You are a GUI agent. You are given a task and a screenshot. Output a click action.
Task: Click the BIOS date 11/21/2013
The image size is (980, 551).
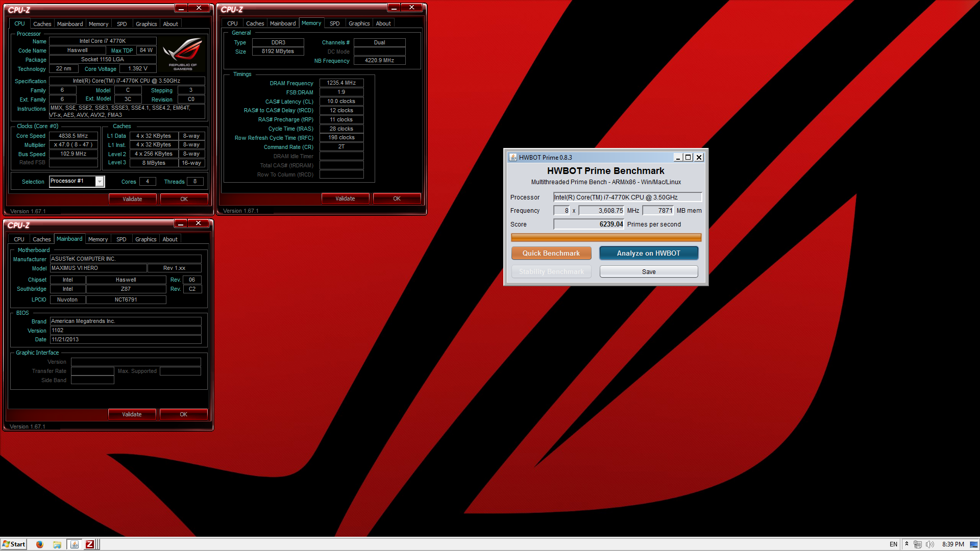click(x=126, y=339)
